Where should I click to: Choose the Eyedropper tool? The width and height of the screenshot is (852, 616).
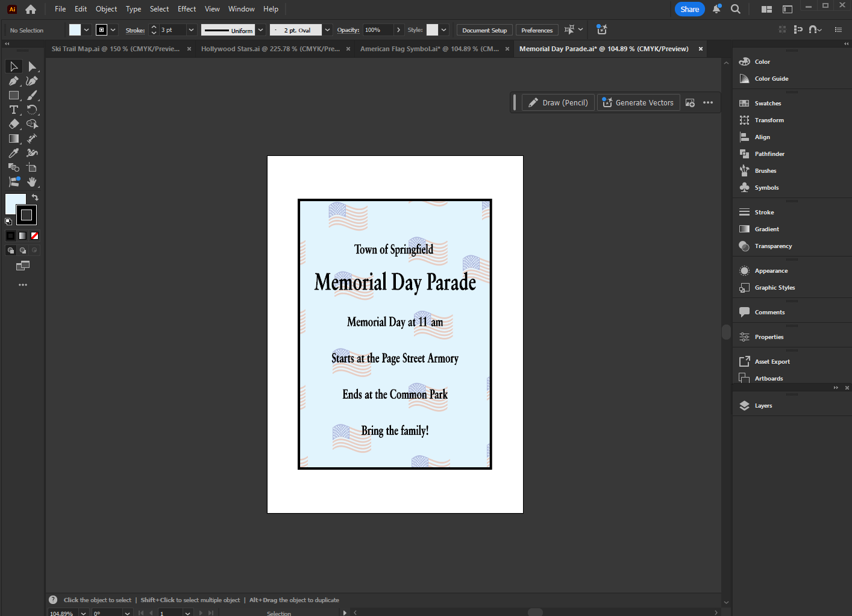[13, 152]
